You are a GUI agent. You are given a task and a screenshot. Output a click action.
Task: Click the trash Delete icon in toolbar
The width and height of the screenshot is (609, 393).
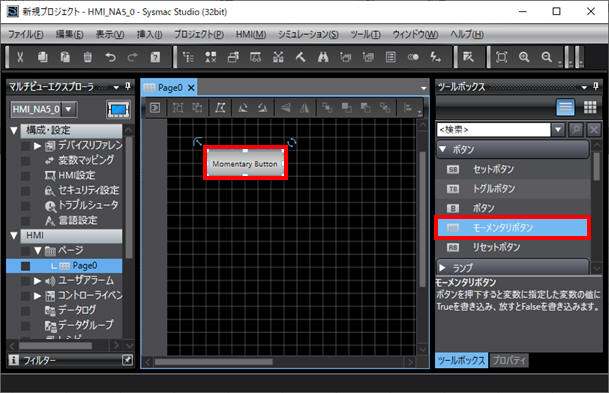coord(88,57)
